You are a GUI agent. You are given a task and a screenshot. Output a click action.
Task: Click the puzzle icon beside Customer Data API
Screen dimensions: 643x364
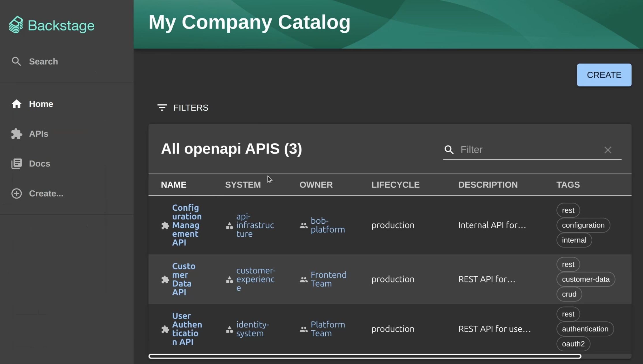coord(165,279)
